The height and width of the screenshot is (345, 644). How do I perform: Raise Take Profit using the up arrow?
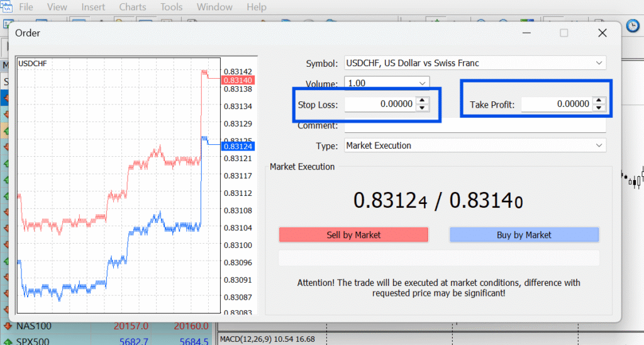coord(599,101)
